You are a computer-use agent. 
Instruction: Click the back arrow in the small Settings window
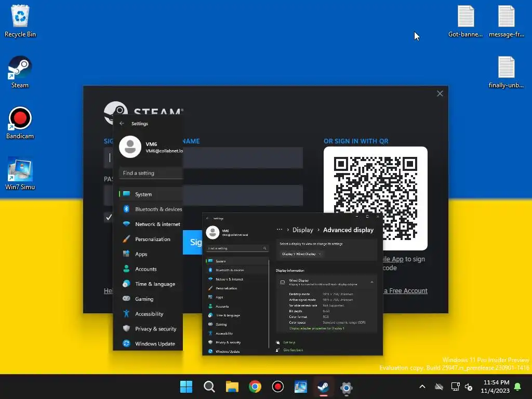click(x=207, y=219)
